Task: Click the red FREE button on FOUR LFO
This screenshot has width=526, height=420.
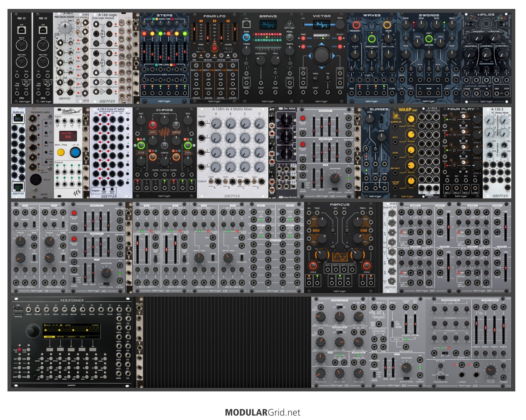Action: [x=214, y=48]
